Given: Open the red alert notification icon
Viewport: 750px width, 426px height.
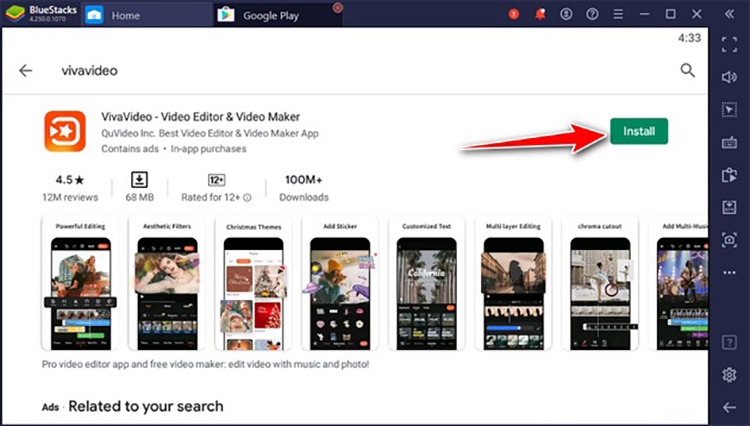Looking at the screenshot, I should click(x=514, y=14).
